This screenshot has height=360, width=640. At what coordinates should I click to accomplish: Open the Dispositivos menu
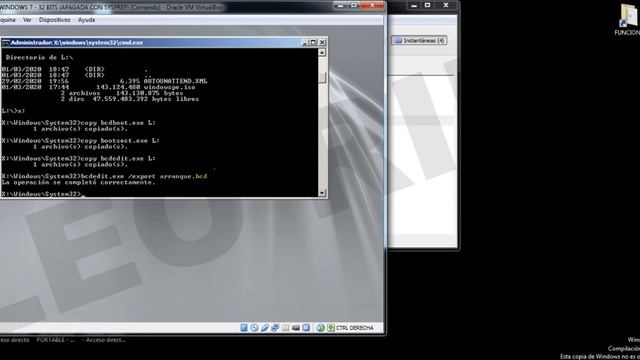click(54, 20)
